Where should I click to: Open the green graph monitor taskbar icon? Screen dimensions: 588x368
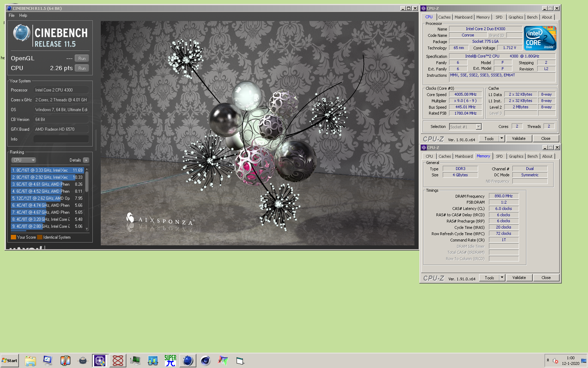[x=135, y=360]
